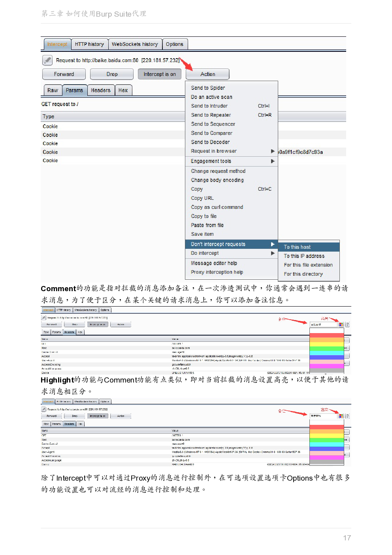Expand the 'Engagement tools' submenu arrow
This screenshot has height=555, width=392.
273,161
